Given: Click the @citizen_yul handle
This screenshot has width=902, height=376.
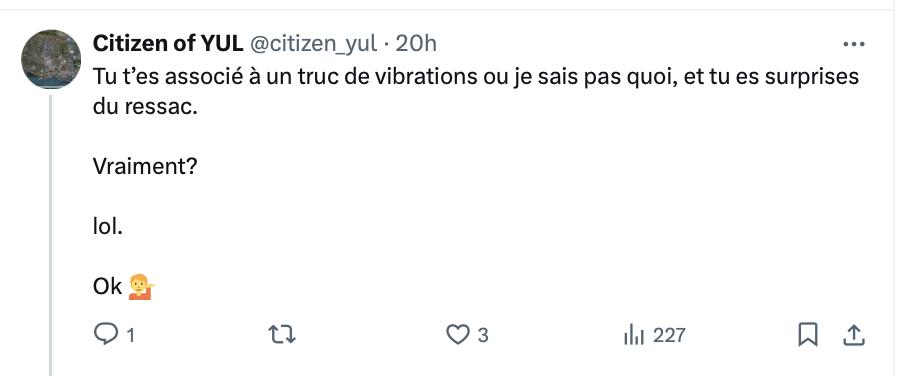Looking at the screenshot, I should click(x=314, y=44).
